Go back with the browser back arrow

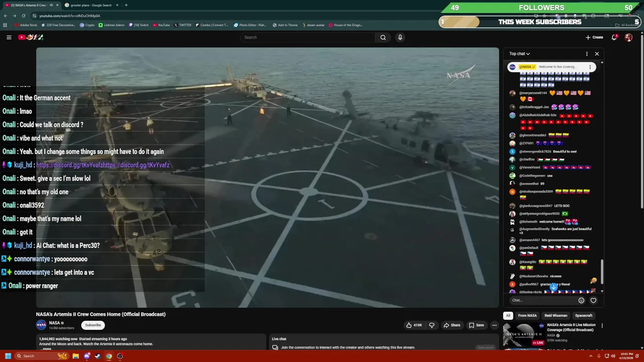pos(6,16)
